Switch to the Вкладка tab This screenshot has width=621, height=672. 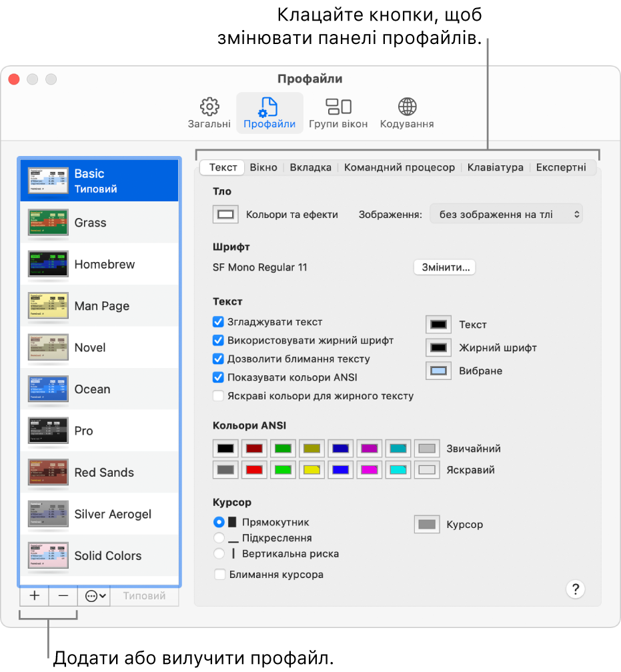pos(311,167)
